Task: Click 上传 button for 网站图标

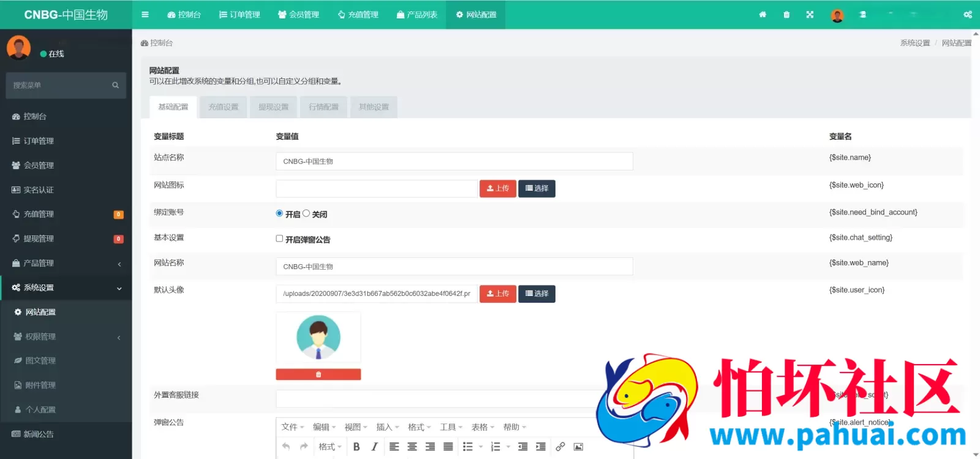Action: click(498, 188)
